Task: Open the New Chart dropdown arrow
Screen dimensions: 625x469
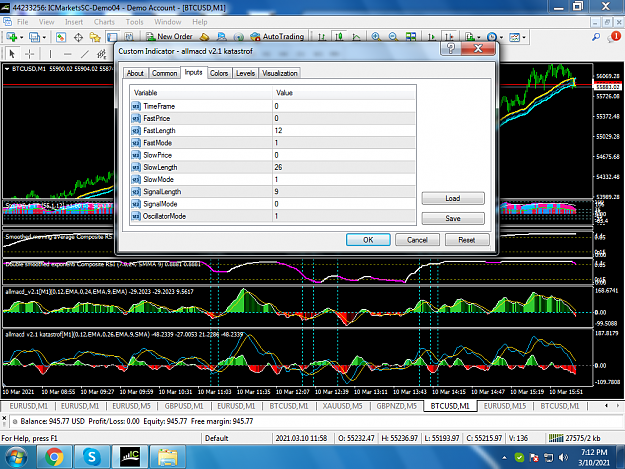Action: click(22, 37)
